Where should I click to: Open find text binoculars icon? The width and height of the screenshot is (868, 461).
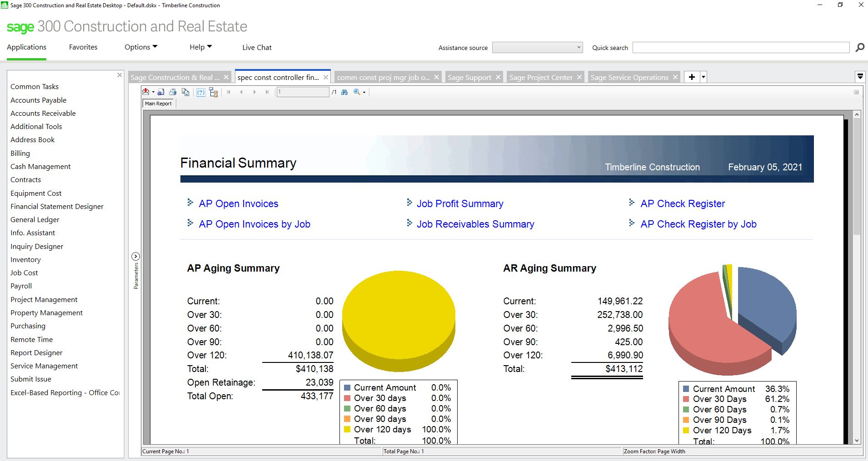coord(344,92)
